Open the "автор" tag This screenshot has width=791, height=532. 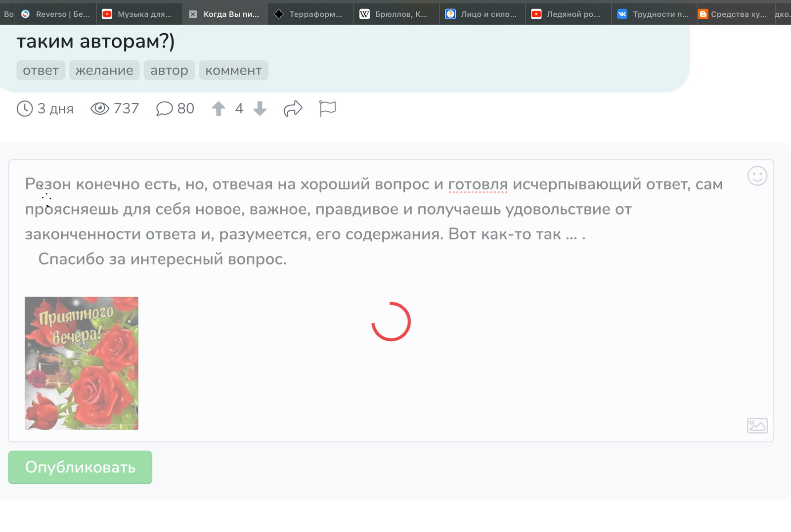point(169,70)
